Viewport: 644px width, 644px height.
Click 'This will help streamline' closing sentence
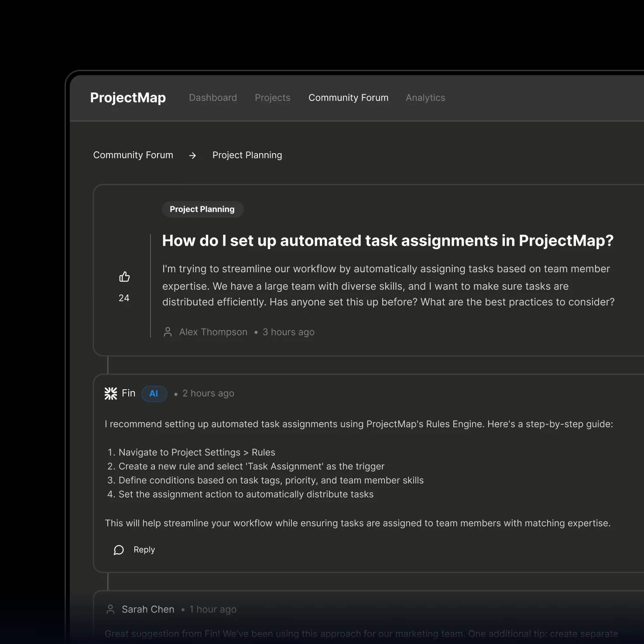[358, 523]
